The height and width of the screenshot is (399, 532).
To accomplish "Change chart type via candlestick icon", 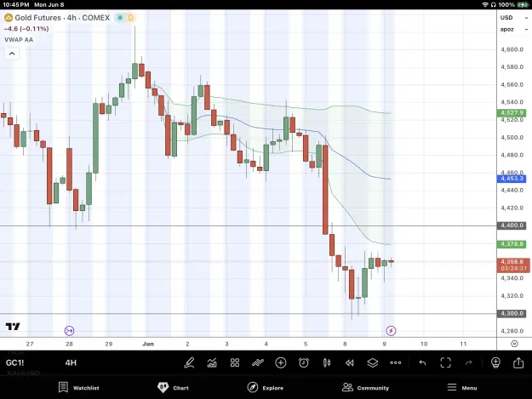I will click(327, 362).
